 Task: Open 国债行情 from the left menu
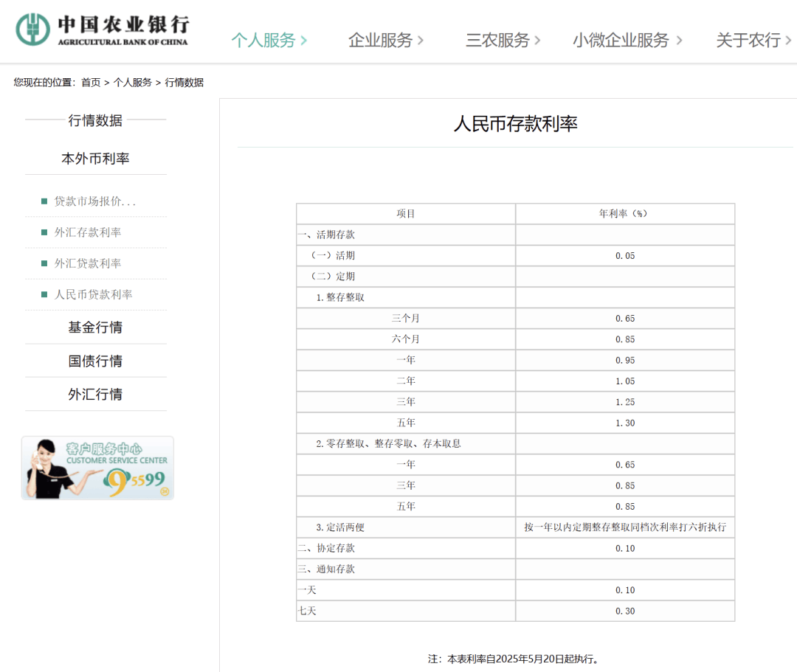(x=95, y=360)
